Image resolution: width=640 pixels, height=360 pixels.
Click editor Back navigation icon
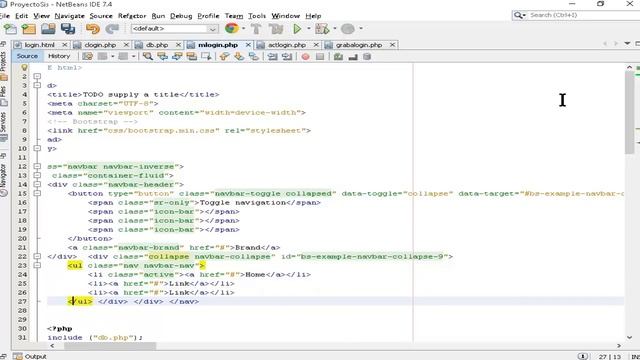[x=102, y=56]
